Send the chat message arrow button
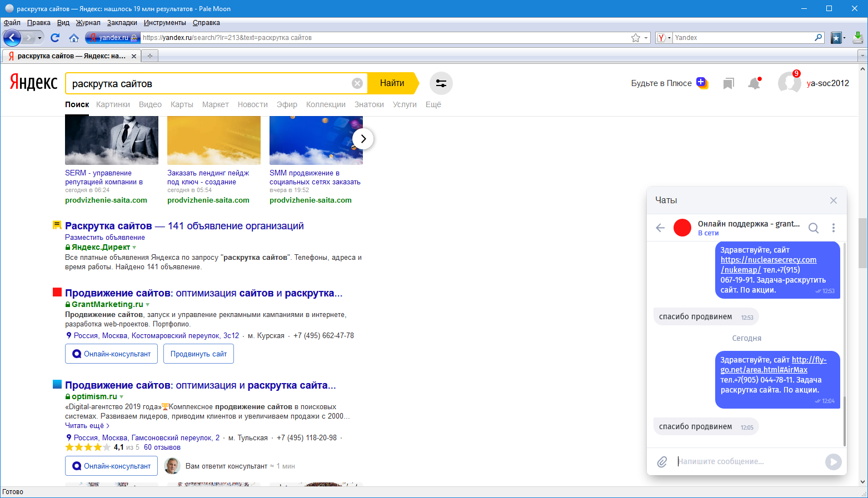 coord(833,462)
